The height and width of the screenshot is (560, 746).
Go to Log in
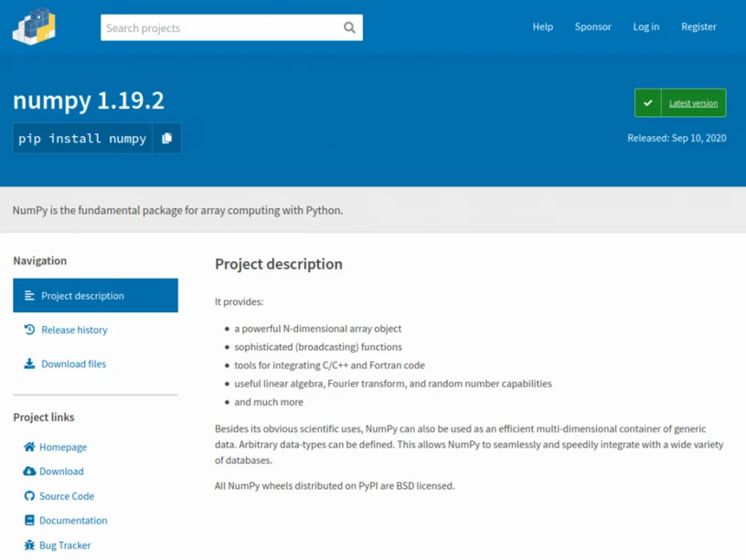646,26
